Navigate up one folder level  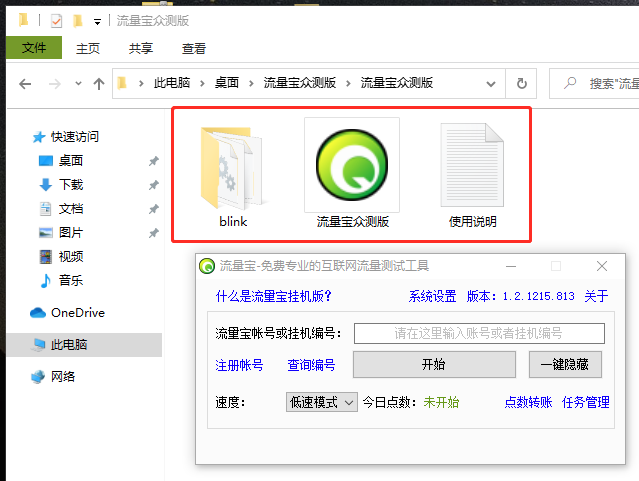[x=99, y=84]
